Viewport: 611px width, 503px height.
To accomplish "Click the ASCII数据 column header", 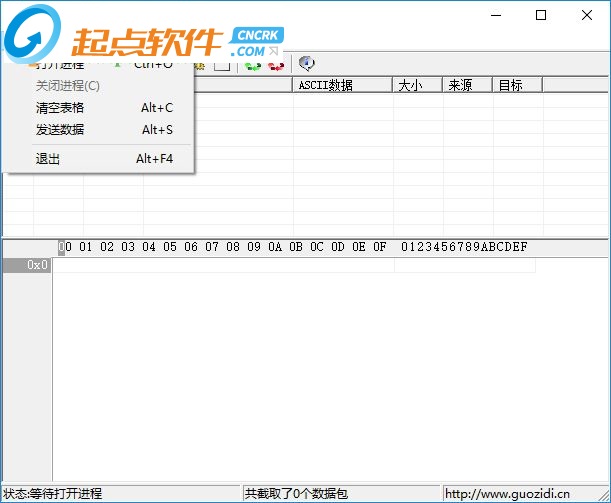I will (x=342, y=85).
